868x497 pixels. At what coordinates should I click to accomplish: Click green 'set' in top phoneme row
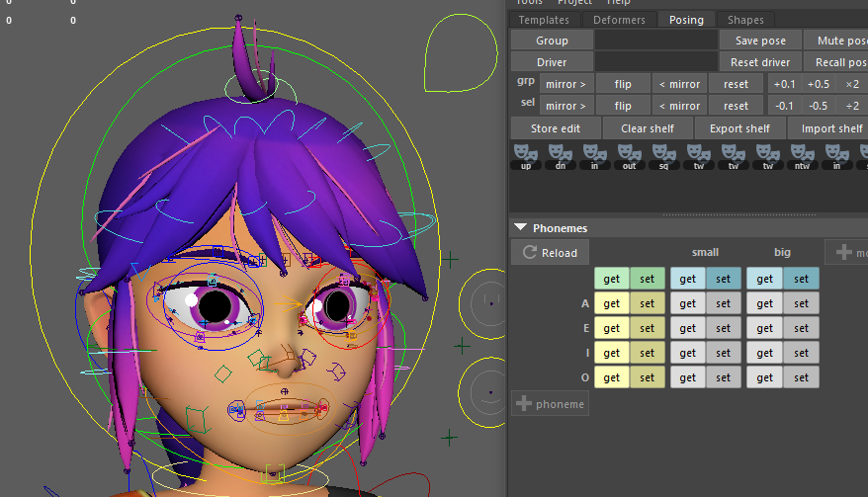pos(648,279)
